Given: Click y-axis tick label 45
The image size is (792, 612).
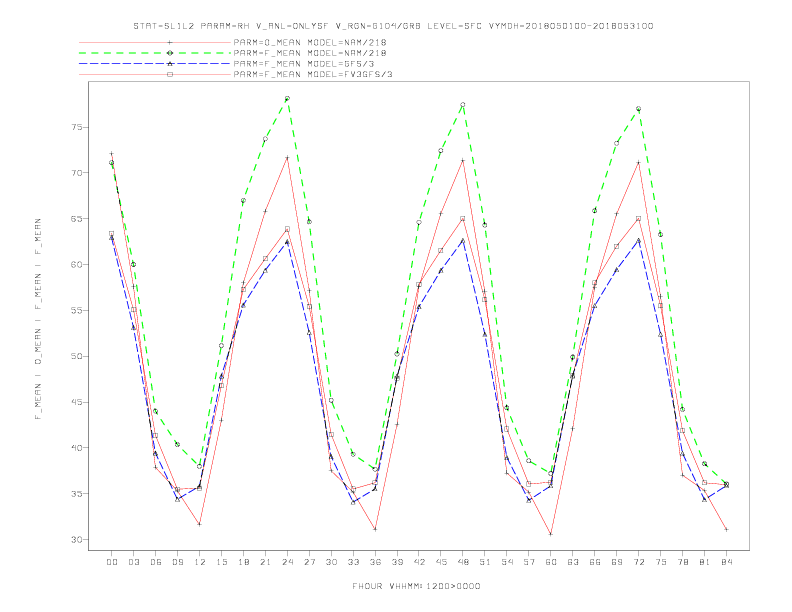Looking at the screenshot, I should click(x=77, y=402).
